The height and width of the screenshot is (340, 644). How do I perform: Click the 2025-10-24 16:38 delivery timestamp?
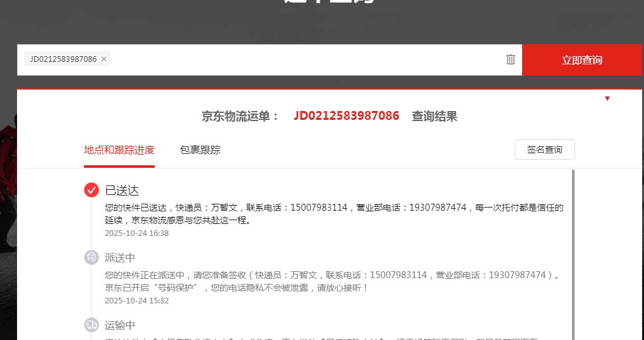tap(137, 233)
